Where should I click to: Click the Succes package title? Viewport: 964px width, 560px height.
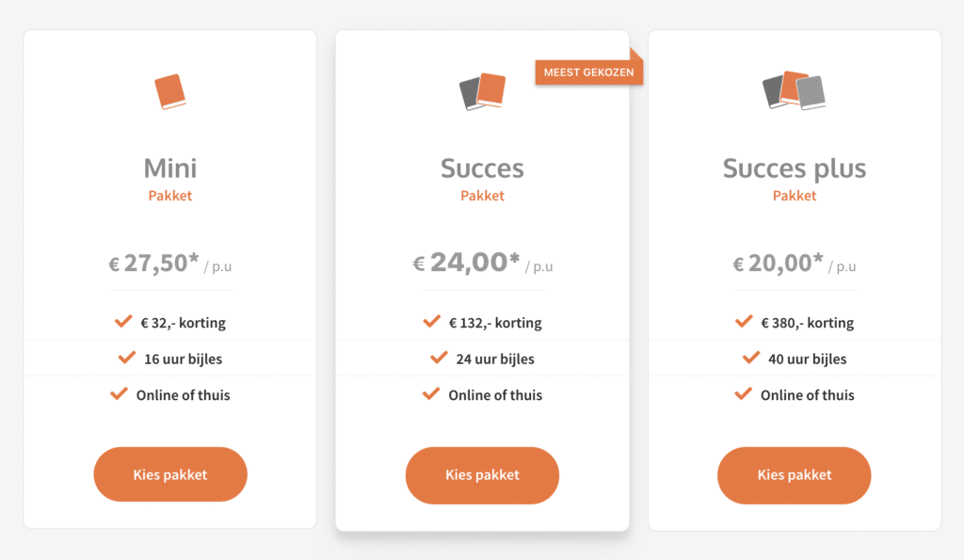coord(482,168)
